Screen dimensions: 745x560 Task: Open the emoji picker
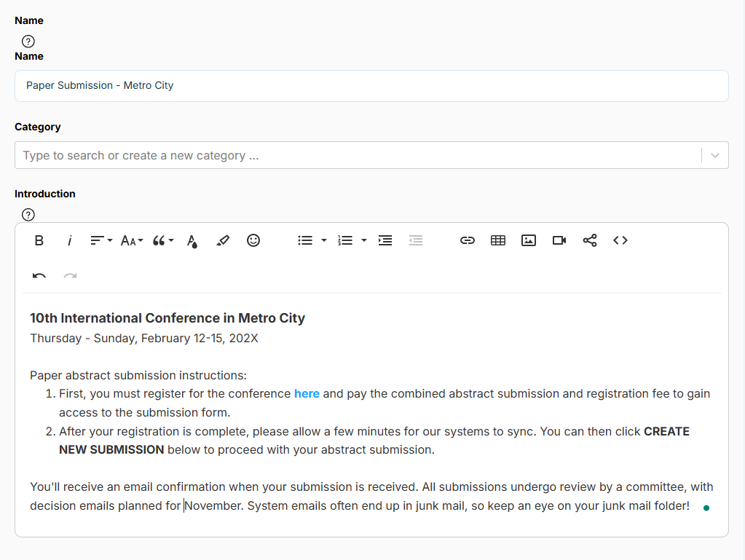point(253,240)
